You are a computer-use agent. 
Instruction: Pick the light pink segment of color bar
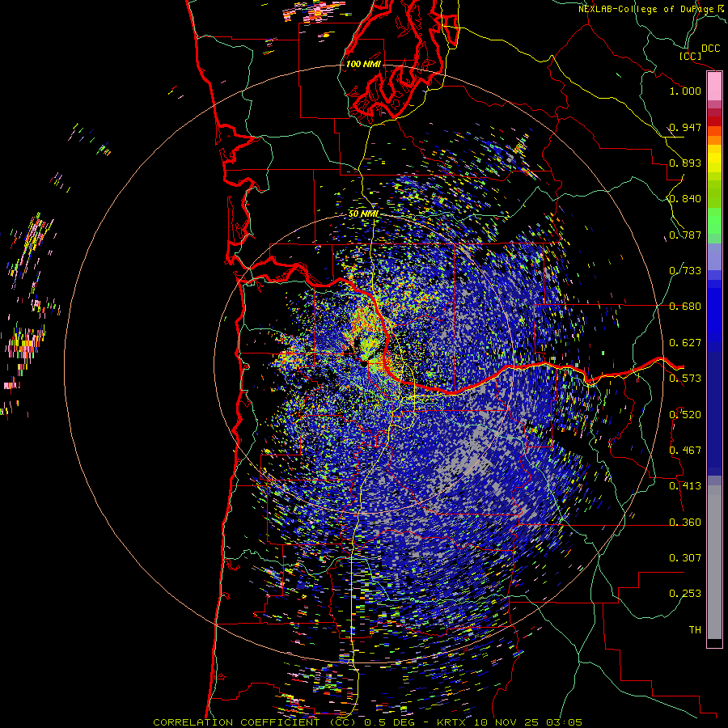point(714,87)
